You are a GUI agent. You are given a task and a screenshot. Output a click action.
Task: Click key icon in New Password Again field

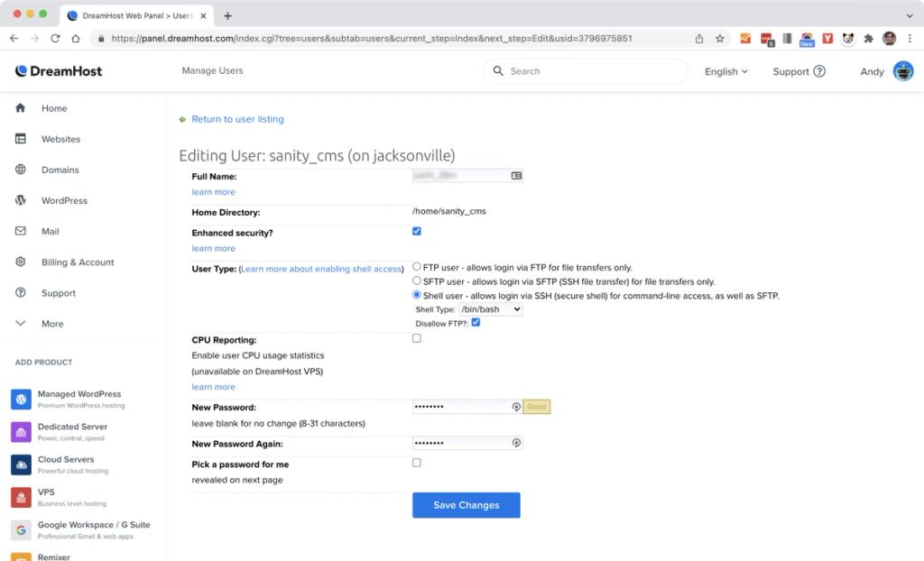click(x=516, y=443)
